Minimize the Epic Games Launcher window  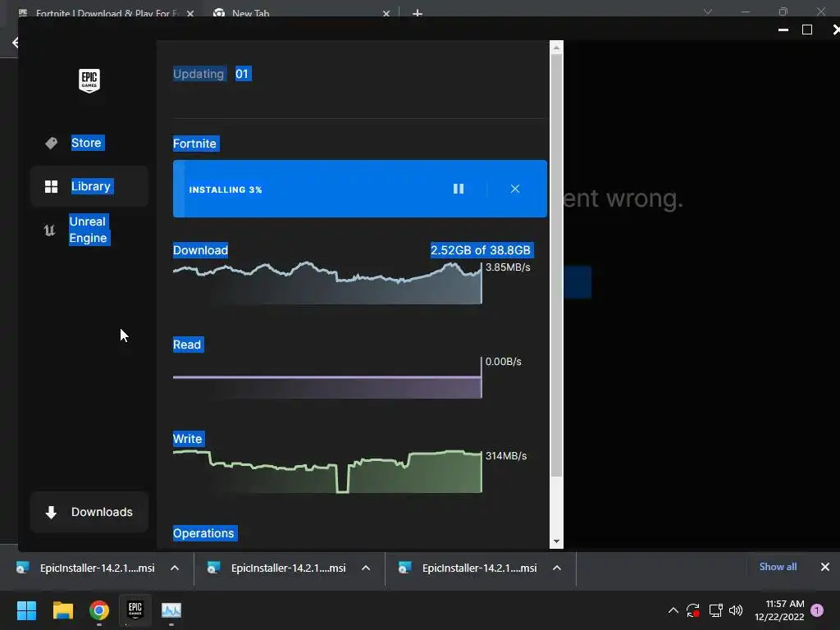click(x=783, y=30)
